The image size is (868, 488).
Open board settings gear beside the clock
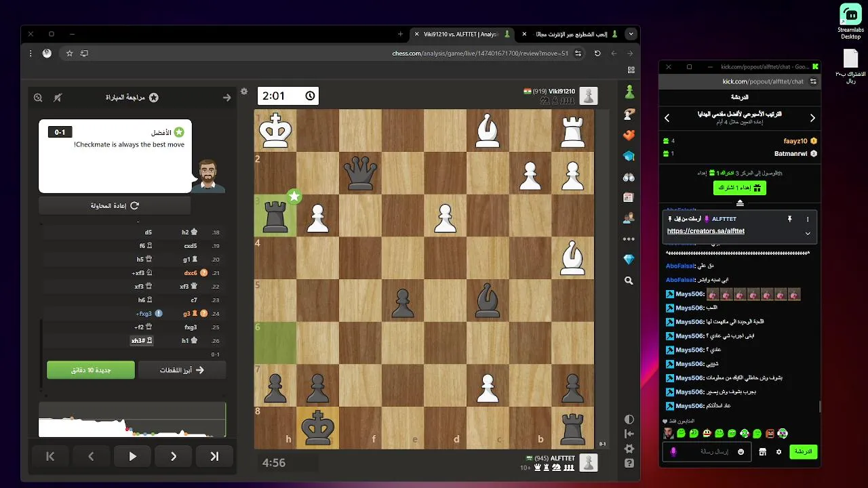[244, 91]
